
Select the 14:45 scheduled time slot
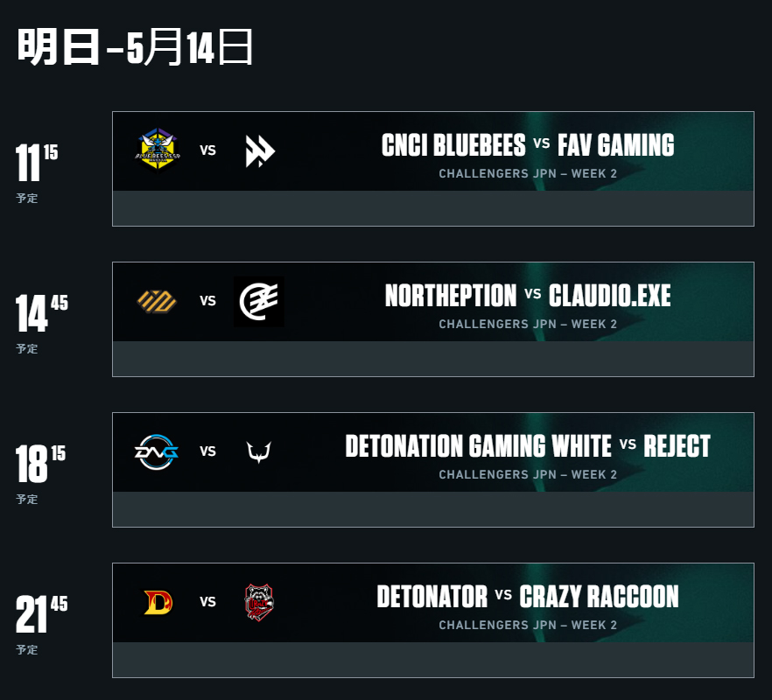[42, 324]
